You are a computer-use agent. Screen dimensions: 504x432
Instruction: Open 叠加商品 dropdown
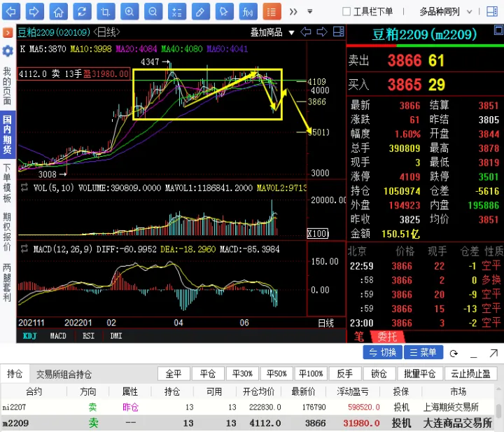272,32
